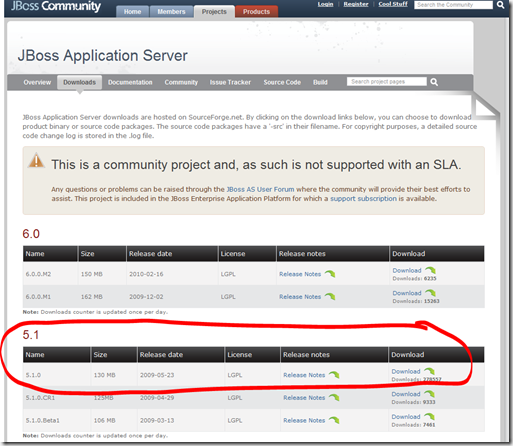The height and width of the screenshot is (446, 513).
Task: Select the Downloads project tab
Action: pyautogui.click(x=79, y=82)
